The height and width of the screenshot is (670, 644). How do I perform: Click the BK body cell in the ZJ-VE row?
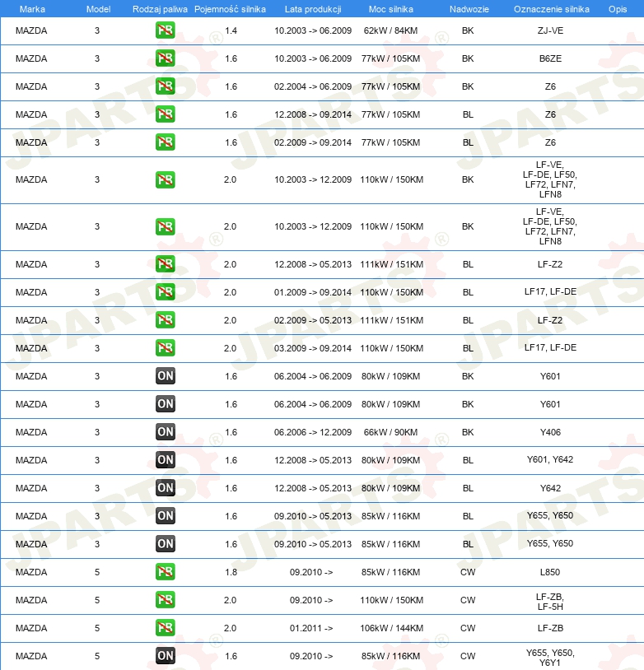[x=468, y=30]
